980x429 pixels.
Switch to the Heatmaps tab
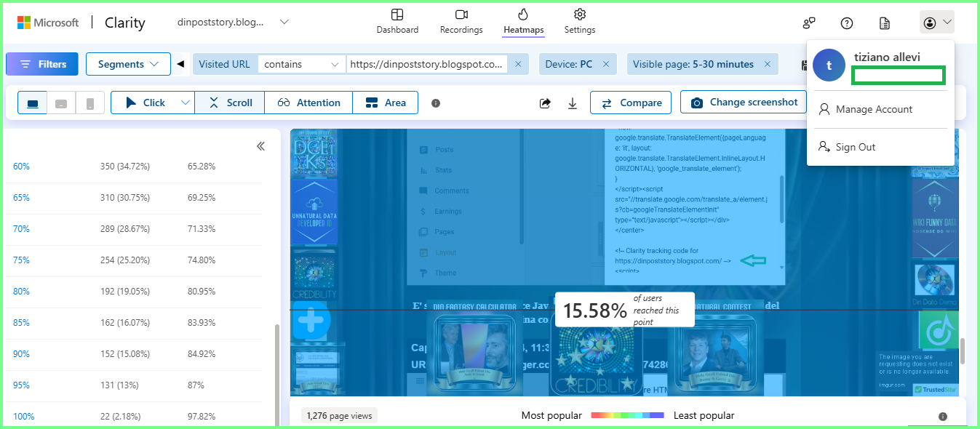(x=523, y=22)
